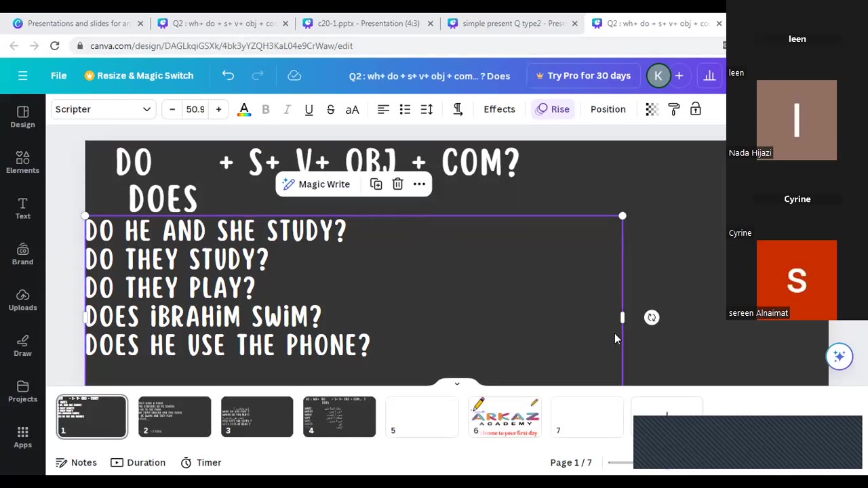This screenshot has width=868, height=488.
Task: Open the Canva main menu hamburger icon
Action: [x=23, y=76]
